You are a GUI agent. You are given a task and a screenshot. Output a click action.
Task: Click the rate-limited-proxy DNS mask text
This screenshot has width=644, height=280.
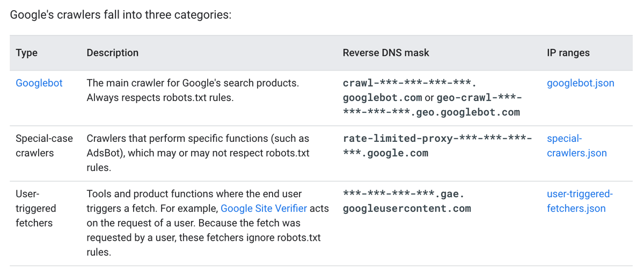(437, 146)
